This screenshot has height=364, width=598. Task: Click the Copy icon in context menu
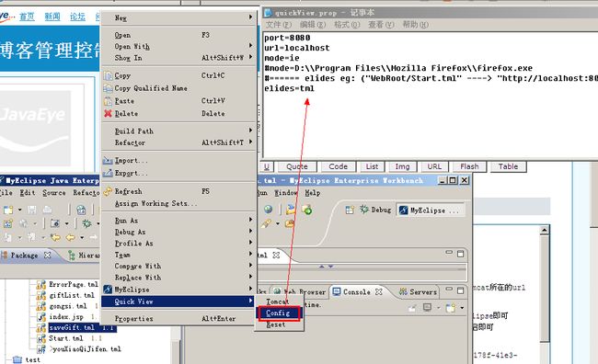(x=108, y=75)
